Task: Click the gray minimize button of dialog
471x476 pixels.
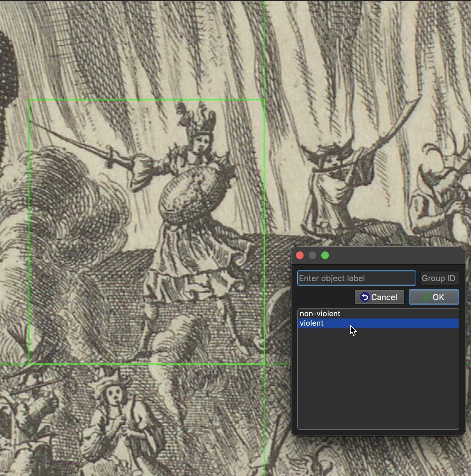Action: click(x=312, y=256)
